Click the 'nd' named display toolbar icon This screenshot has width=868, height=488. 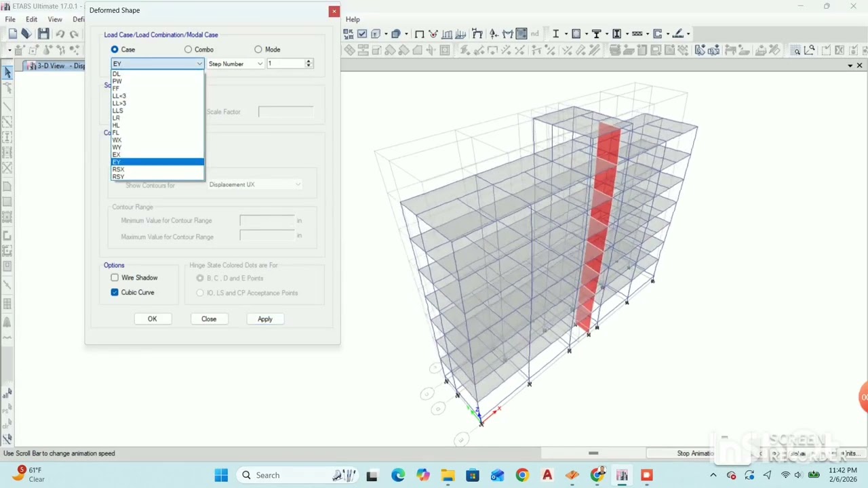pos(535,34)
